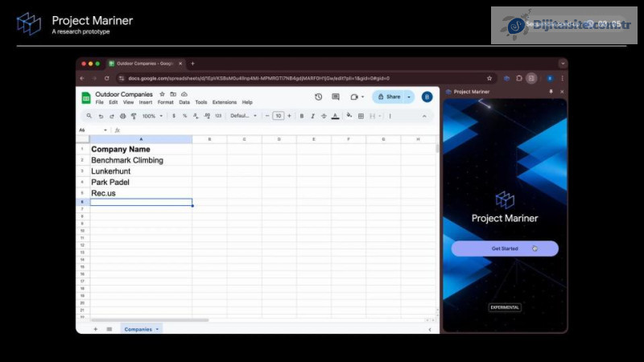Open the Insert menu
Screen dimensions: 644x362
[146, 102]
